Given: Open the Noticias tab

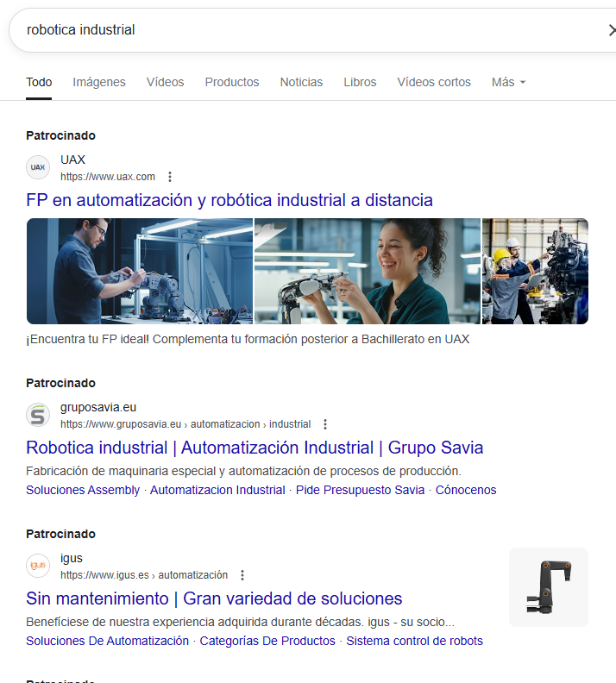Looking at the screenshot, I should tap(301, 82).
